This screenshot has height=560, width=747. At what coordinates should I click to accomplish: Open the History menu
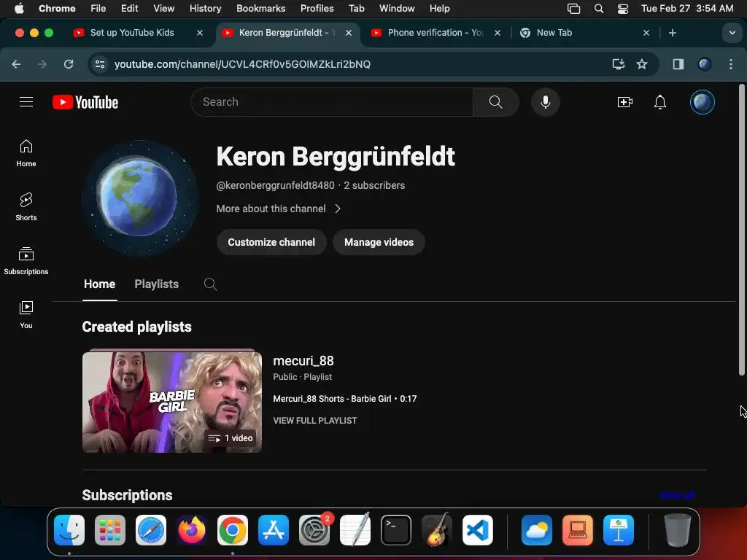click(205, 9)
